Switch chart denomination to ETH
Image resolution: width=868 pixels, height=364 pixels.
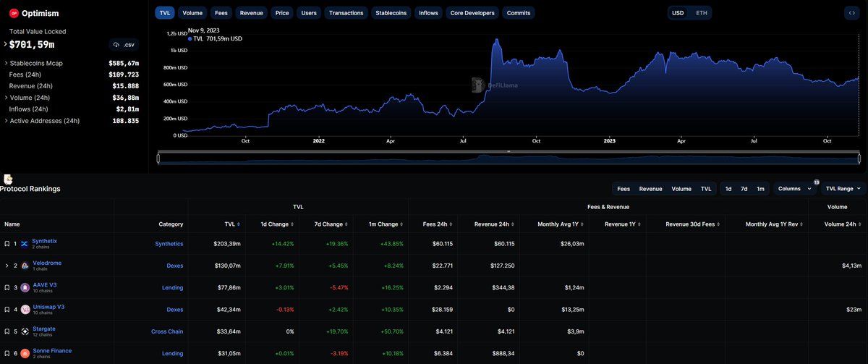click(x=702, y=13)
